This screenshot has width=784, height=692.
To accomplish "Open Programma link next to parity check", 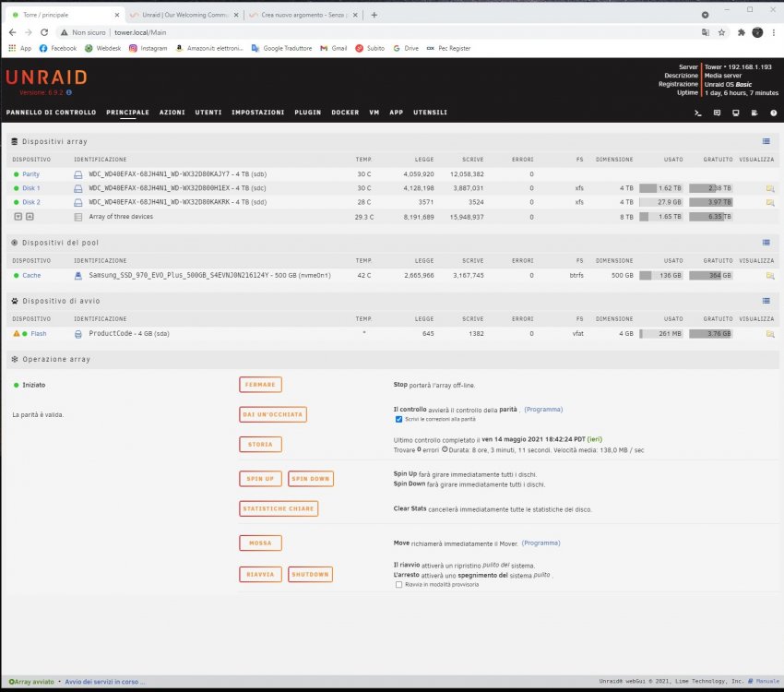I will [x=543, y=410].
